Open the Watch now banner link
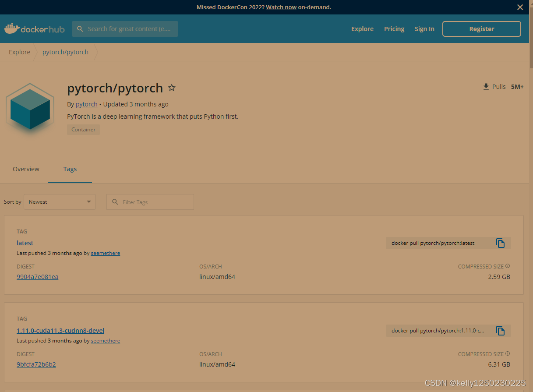 pos(281,7)
